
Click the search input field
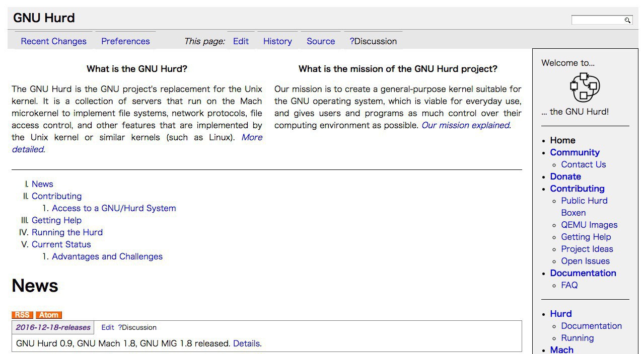597,20
